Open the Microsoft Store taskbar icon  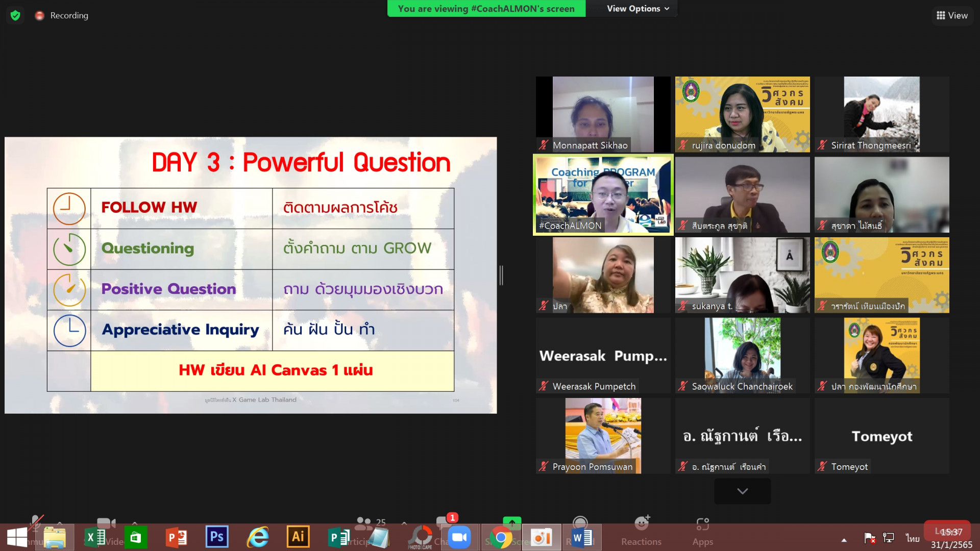135,537
